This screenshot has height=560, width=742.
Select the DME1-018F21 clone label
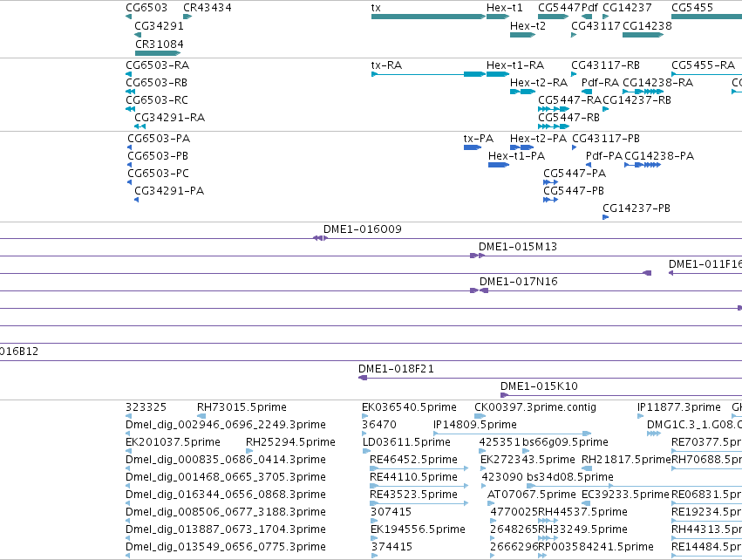(396, 369)
